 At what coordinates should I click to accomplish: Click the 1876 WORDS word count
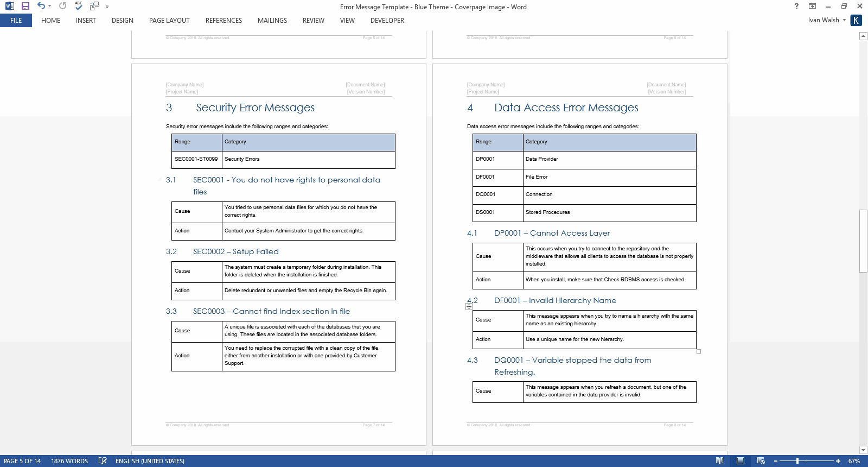(69, 461)
